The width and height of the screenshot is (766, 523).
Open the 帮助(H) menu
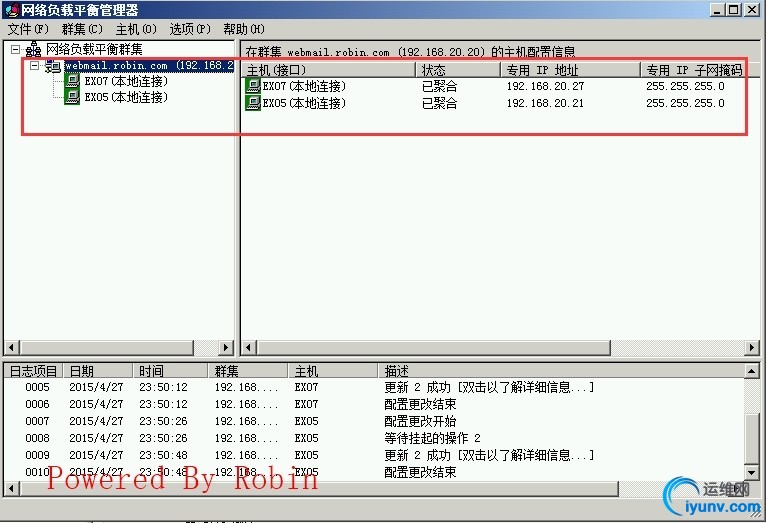coord(244,29)
